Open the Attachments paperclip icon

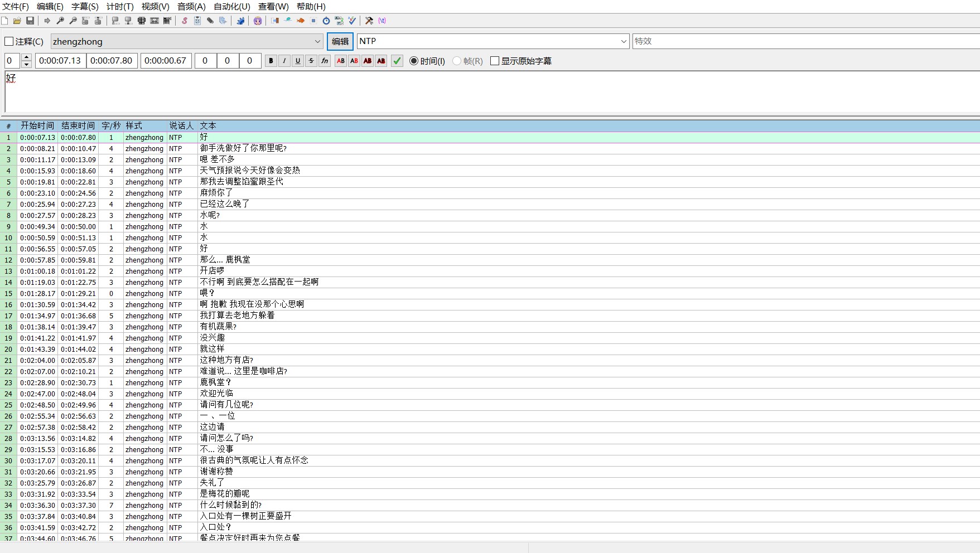[210, 21]
